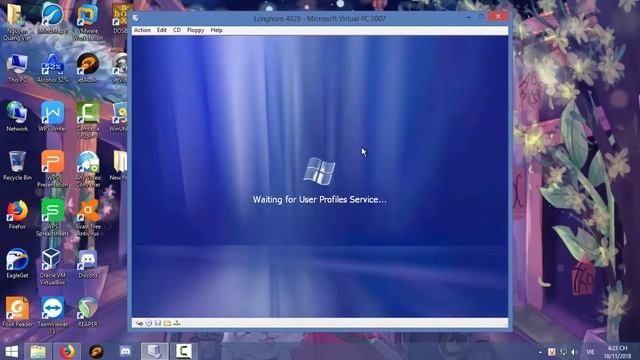The height and width of the screenshot is (360, 640).
Task: Open the This PC desktop icon
Action: coord(17,68)
